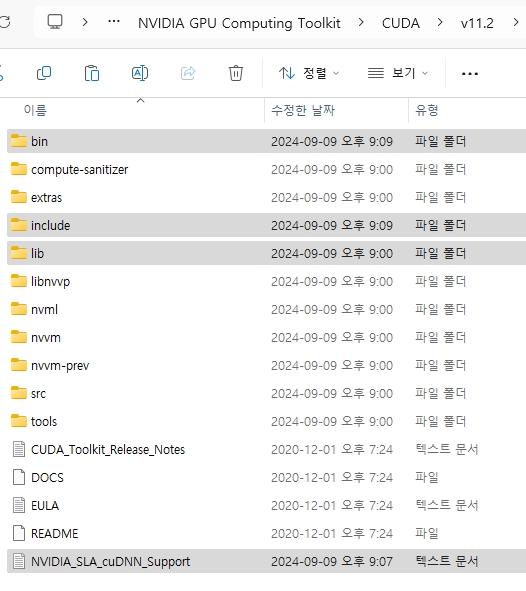Viewport: 526px width, 591px height.
Task: Select the nvvm-prev folder
Action: point(266,366)
